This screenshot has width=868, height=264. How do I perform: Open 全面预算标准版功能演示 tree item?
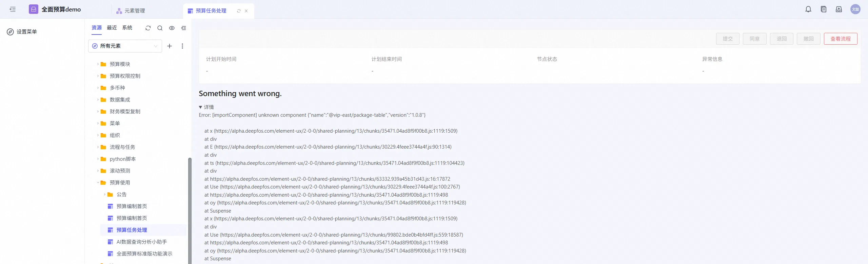[144, 254]
